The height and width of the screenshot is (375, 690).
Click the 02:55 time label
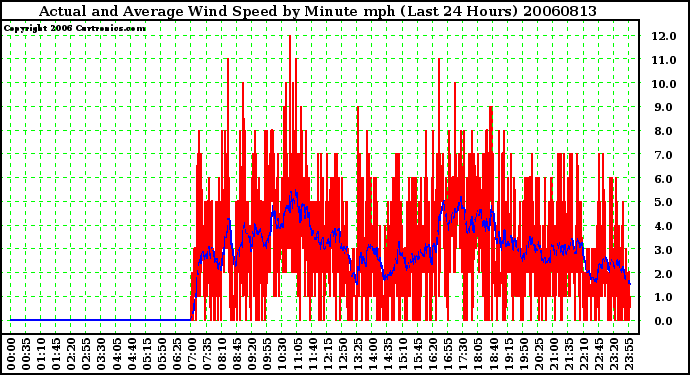tap(86, 354)
